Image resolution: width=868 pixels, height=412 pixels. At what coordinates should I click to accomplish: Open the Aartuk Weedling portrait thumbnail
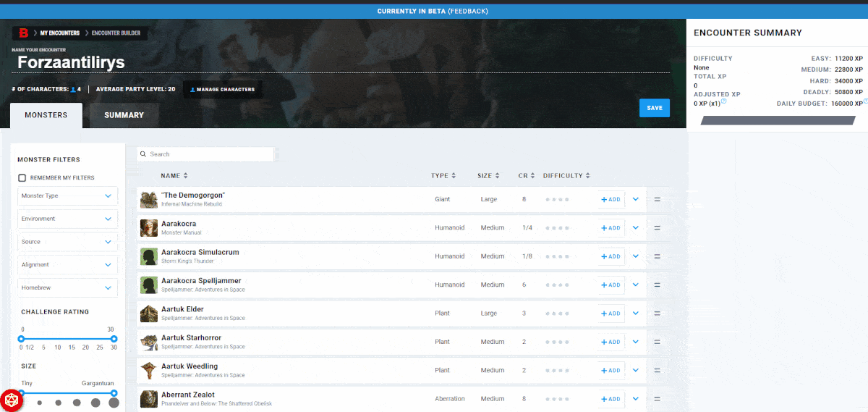149,371
